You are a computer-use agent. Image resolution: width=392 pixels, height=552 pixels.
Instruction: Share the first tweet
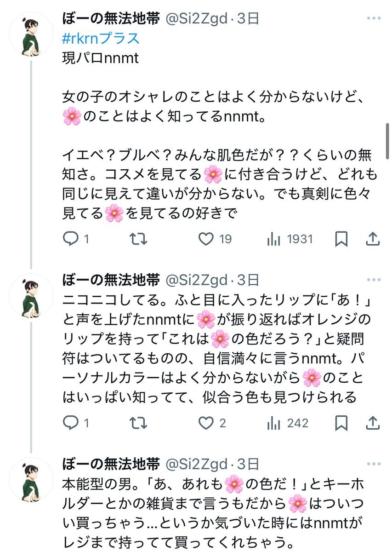[x=373, y=239]
